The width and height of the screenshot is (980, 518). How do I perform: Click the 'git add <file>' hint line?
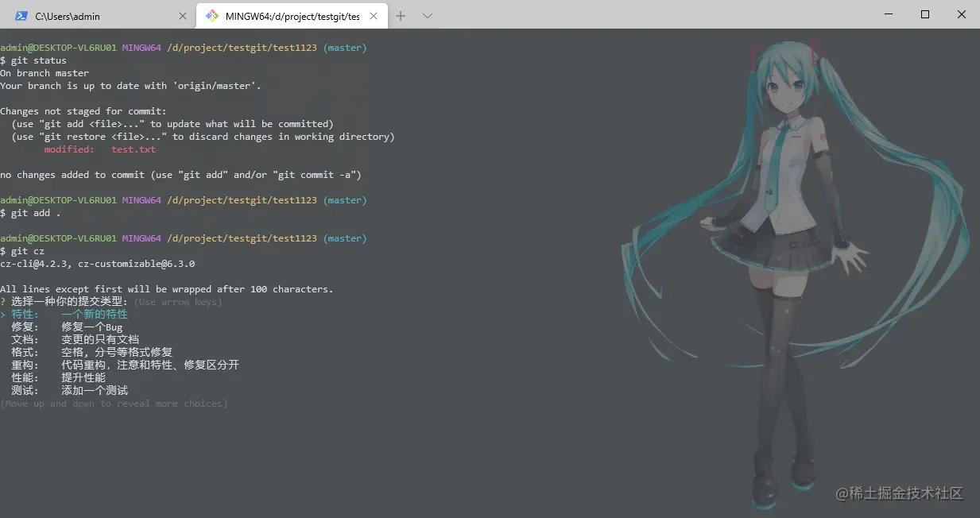(172, 124)
